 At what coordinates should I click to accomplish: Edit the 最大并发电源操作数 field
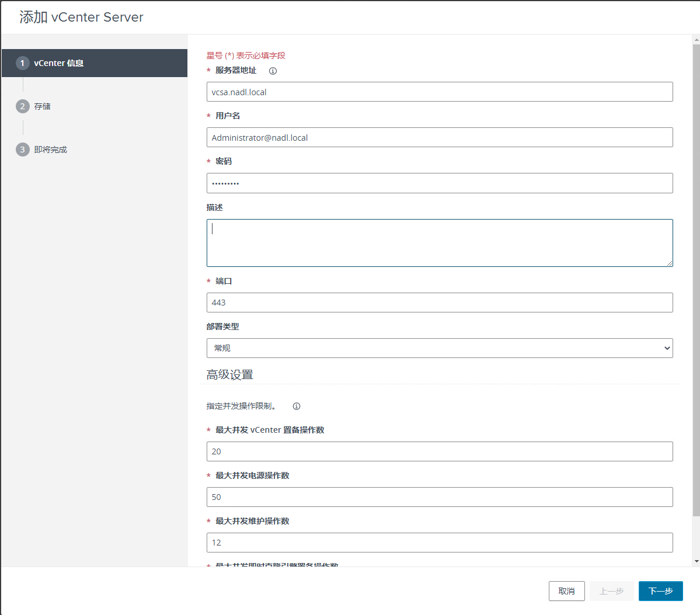click(439, 497)
